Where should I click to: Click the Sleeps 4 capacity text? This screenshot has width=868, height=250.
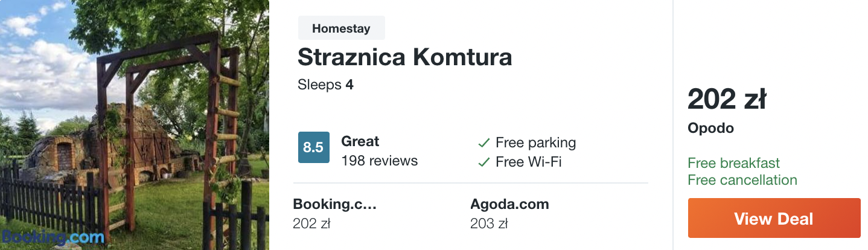click(325, 85)
